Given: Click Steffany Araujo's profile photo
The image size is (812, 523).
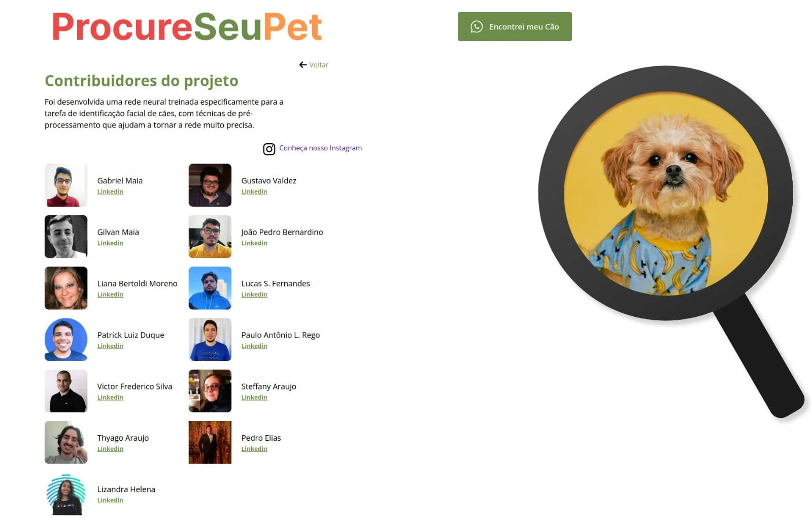Looking at the screenshot, I should click(210, 391).
